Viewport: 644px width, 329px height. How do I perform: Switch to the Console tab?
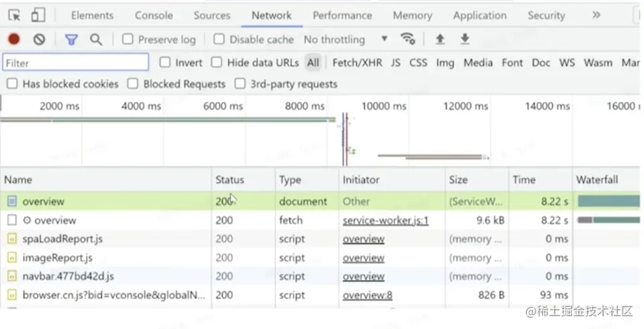pos(154,15)
